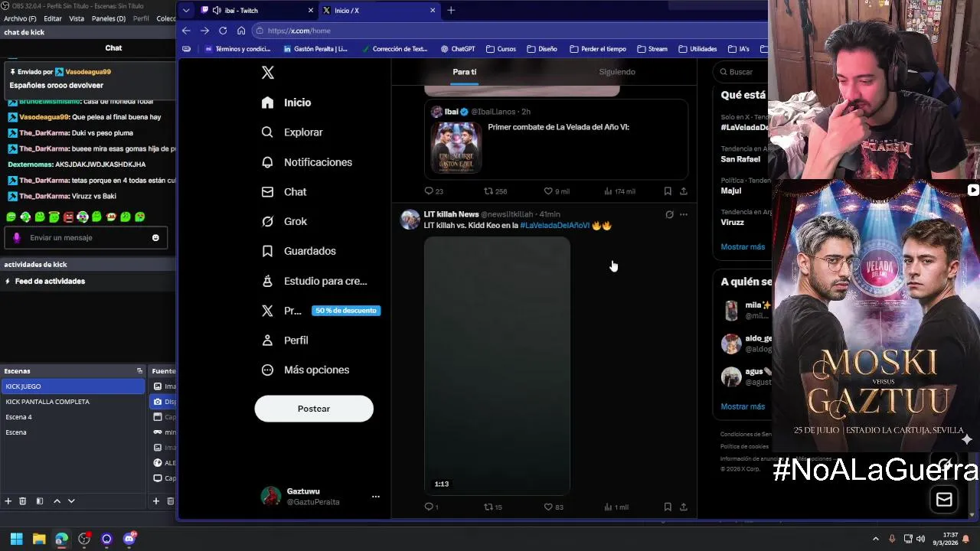Click Postear button
The width and height of the screenshot is (980, 551).
(x=314, y=409)
